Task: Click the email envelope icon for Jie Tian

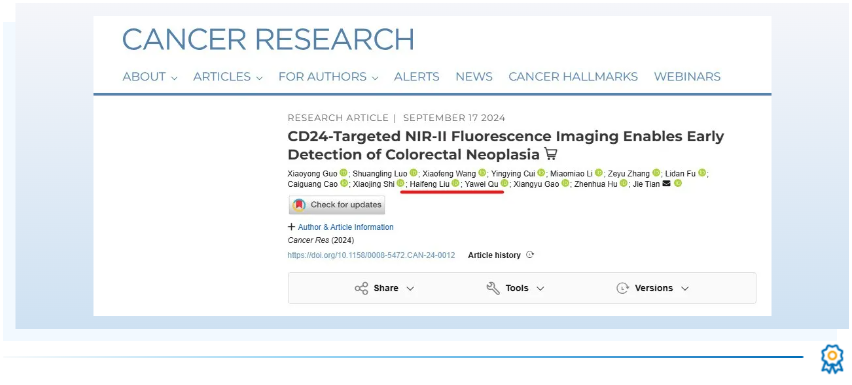Action: click(667, 184)
